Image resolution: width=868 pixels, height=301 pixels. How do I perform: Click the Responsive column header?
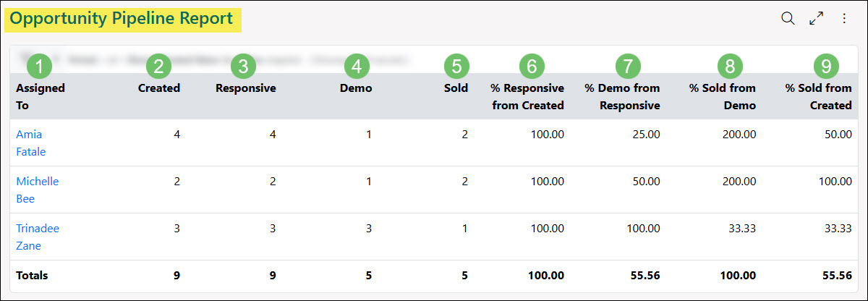click(x=245, y=88)
